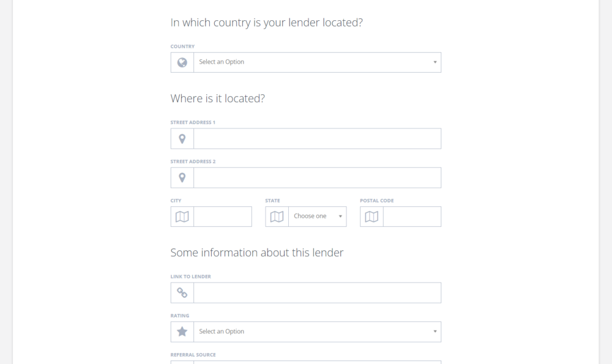Click the location pin icon for Street Address 2

pos(182,177)
